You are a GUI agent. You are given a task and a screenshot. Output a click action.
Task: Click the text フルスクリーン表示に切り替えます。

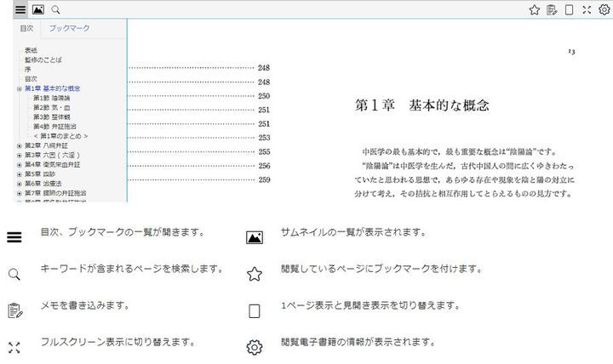117,342
